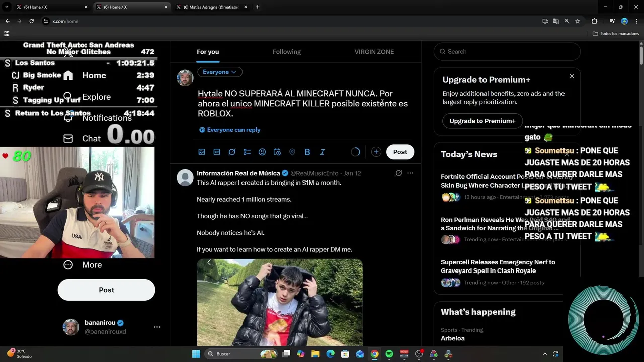Click the zoom icon in address bar
The width and height of the screenshot is (644, 362).
pos(567,21)
